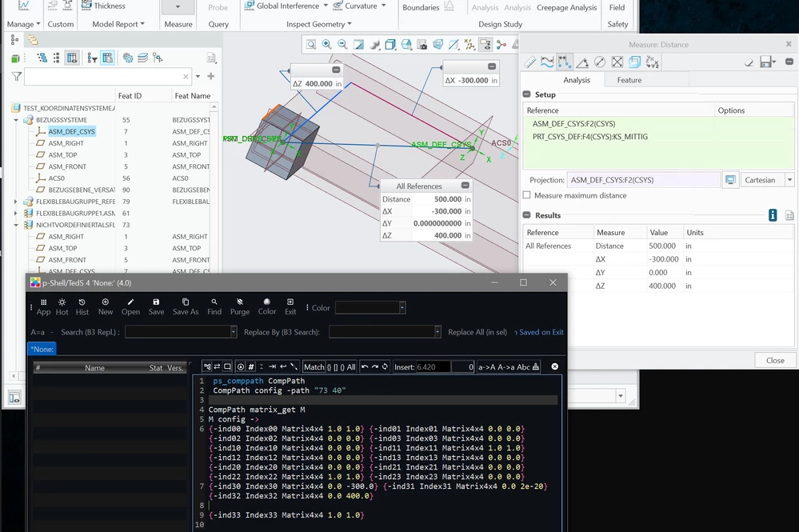This screenshot has height=532, width=799.
Task: Select ASM_DEF_CSYS under BEZUGSSYSTEME in tree
Action: point(71,131)
